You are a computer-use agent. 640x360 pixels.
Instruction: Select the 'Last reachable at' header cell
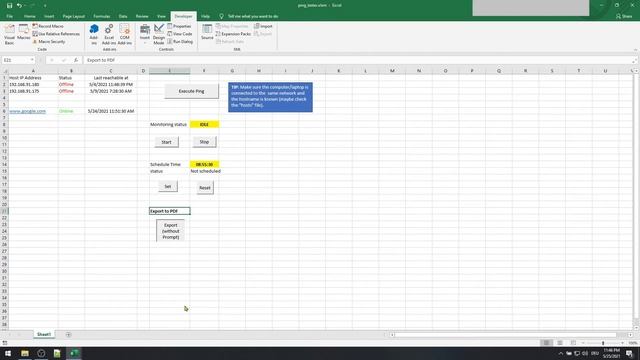coord(111,78)
